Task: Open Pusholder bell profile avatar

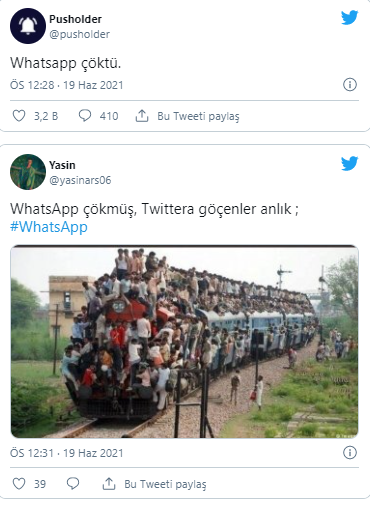Action: pyautogui.click(x=28, y=26)
